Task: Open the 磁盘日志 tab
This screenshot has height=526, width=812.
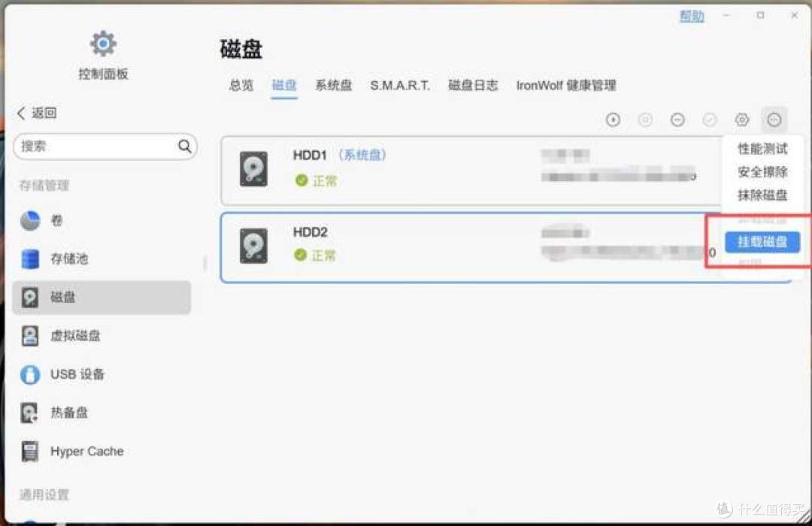Action: click(473, 86)
